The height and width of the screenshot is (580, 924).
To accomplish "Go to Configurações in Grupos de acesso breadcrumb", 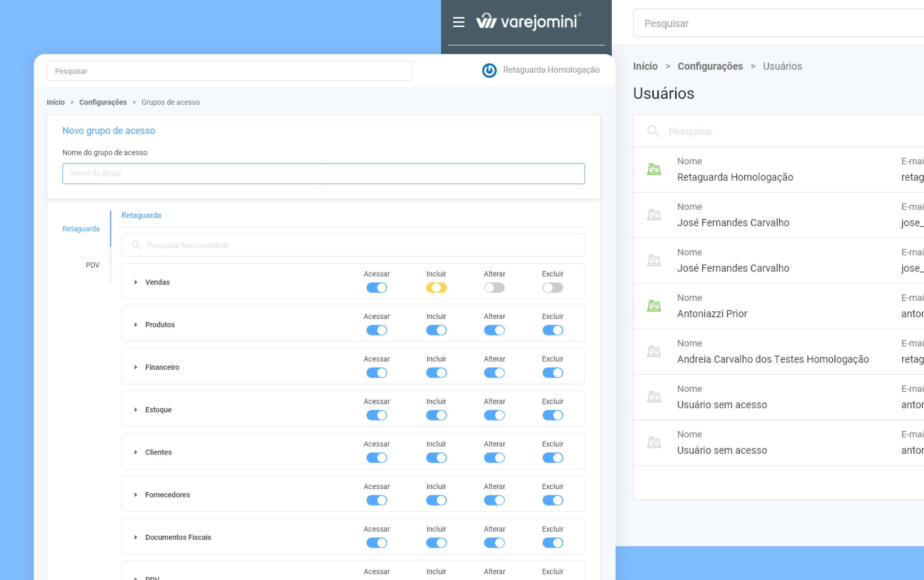I will click(103, 102).
